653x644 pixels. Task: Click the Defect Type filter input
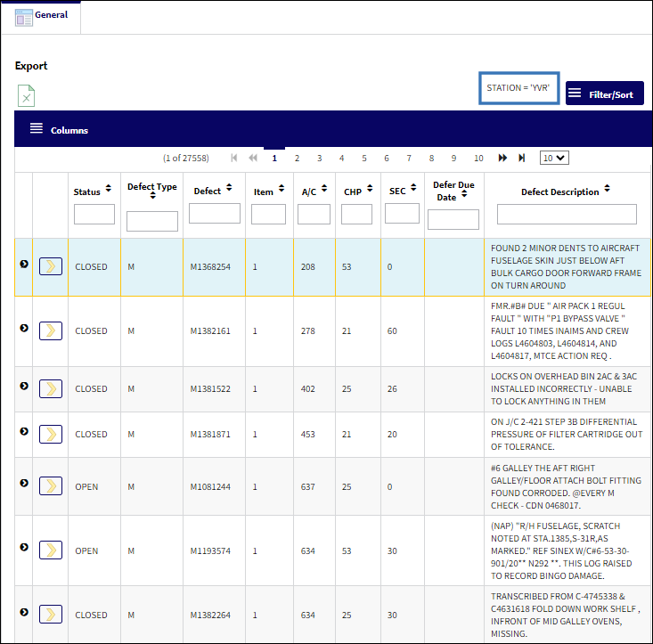click(152, 221)
